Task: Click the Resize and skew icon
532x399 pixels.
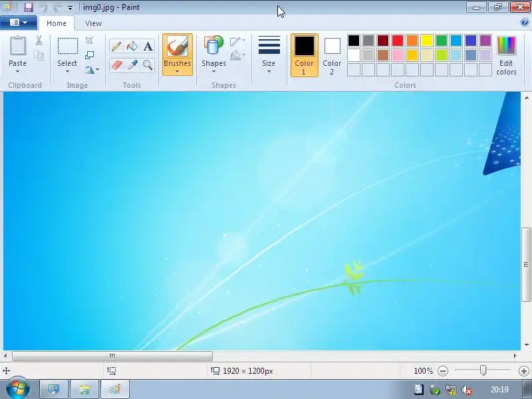Action: click(89, 55)
